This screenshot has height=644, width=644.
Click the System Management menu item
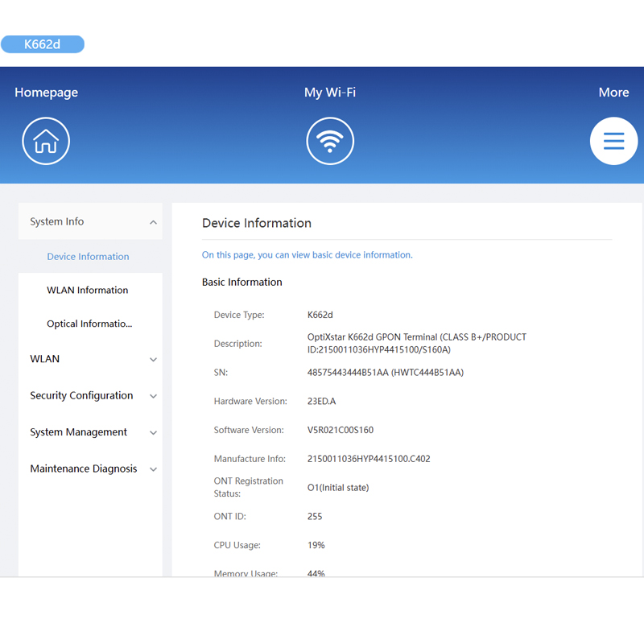pyautogui.click(x=79, y=432)
